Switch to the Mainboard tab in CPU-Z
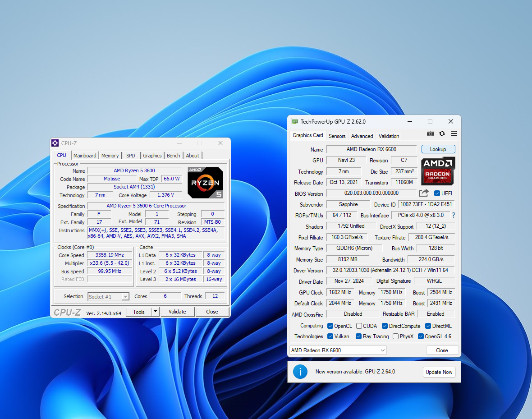Screen dimensions: 532x419 (x=85, y=156)
